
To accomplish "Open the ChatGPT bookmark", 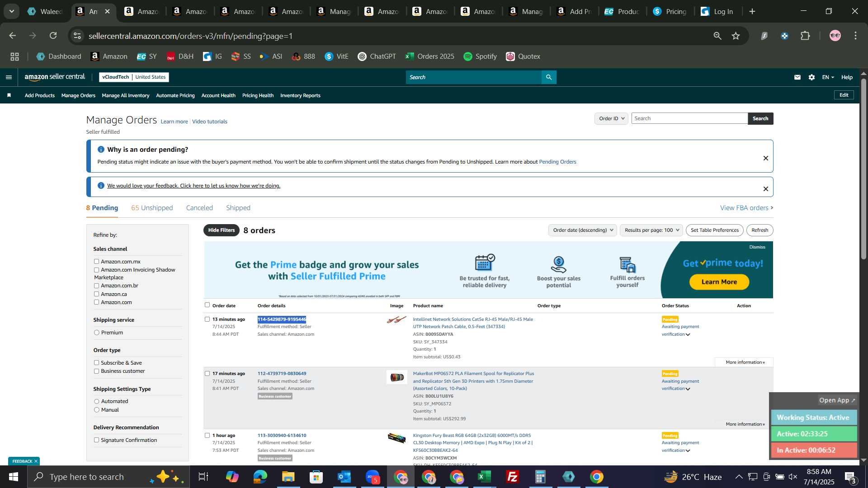I will [x=377, y=56].
